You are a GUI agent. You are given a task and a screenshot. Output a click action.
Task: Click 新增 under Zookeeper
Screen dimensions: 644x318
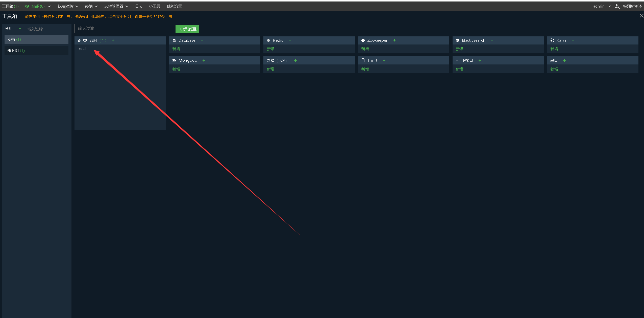pyautogui.click(x=365, y=49)
